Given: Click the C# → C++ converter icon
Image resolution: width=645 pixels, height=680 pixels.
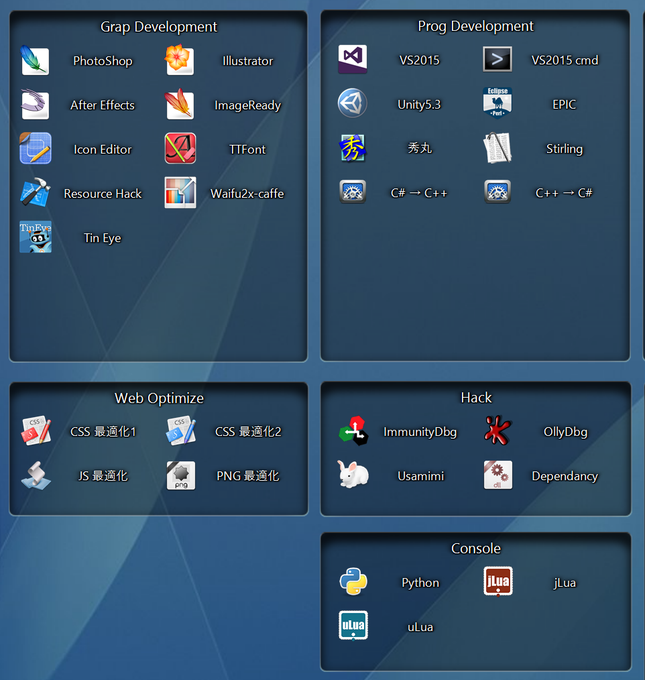Looking at the screenshot, I should point(352,192).
